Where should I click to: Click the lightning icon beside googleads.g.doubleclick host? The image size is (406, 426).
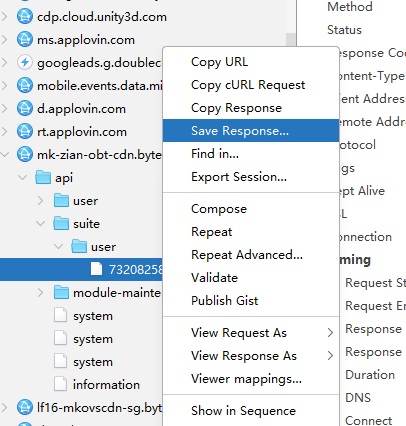pos(25,63)
